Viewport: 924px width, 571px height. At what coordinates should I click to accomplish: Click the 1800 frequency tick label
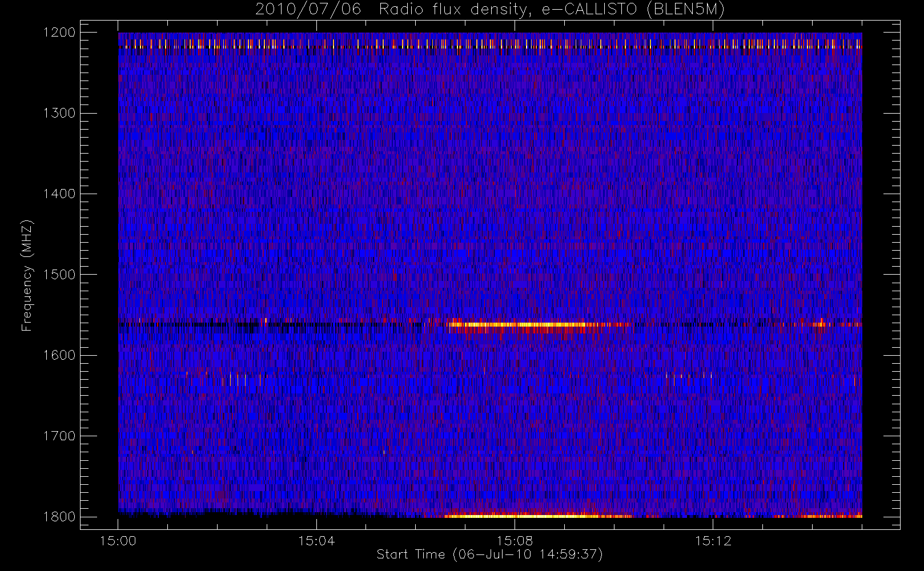pos(59,517)
